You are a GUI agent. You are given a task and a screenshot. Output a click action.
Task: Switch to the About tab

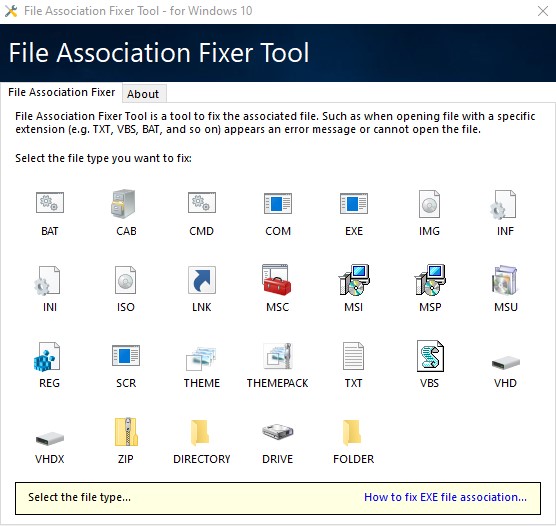pos(143,94)
